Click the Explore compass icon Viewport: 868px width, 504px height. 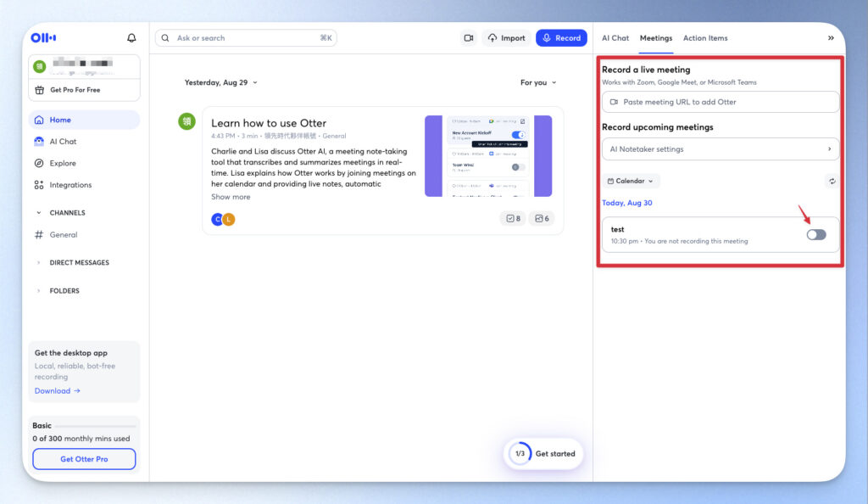point(39,163)
